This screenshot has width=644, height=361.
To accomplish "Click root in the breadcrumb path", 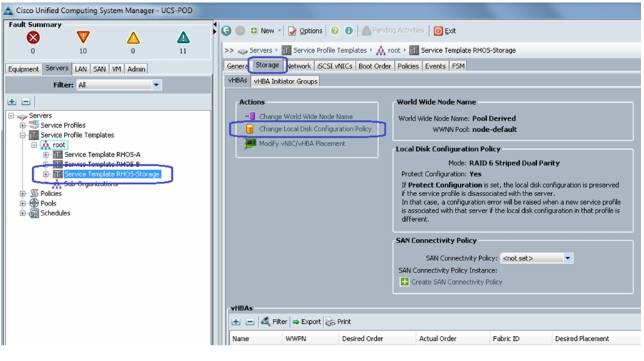I will 394,51.
